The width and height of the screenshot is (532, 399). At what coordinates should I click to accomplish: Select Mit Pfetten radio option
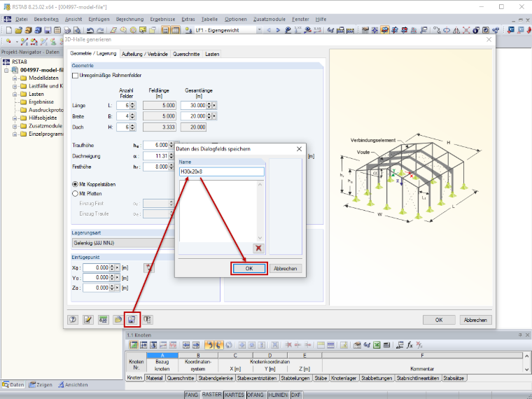(x=75, y=194)
